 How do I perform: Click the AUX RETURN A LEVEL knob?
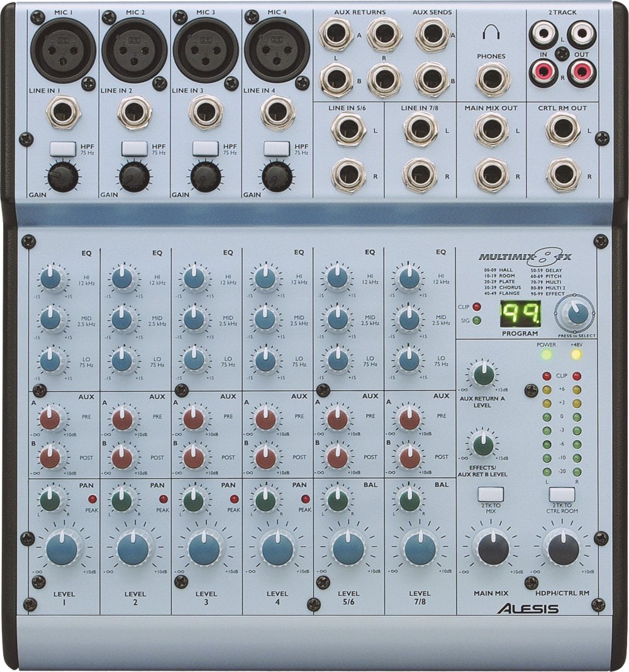click(483, 374)
